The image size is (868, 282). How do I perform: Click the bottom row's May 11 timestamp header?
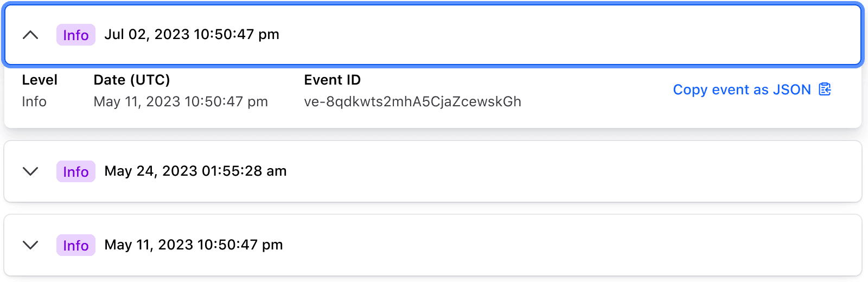(x=194, y=245)
